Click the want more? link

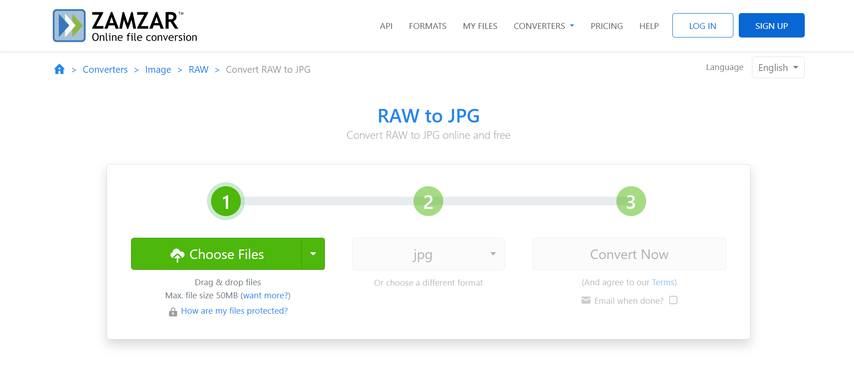[x=266, y=295]
